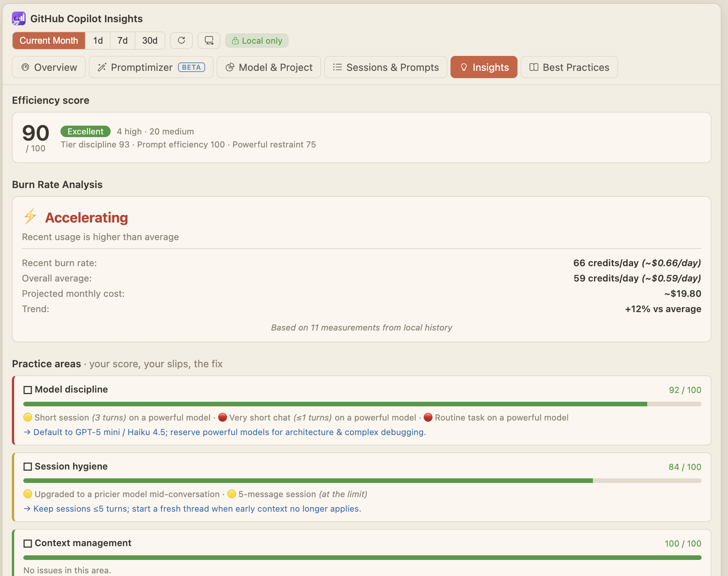Viewport: 728px width, 576px height.
Task: Click the 59 credits/day overall average value
Action: pyautogui.click(x=637, y=278)
